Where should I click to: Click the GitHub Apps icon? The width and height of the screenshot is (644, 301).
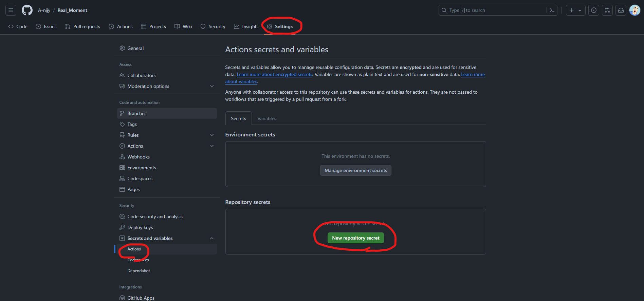click(x=122, y=298)
